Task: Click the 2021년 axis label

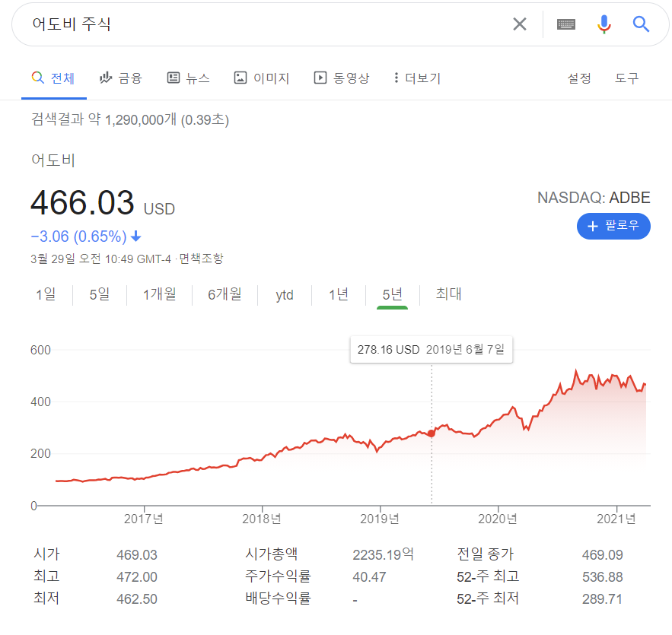Action: (616, 519)
